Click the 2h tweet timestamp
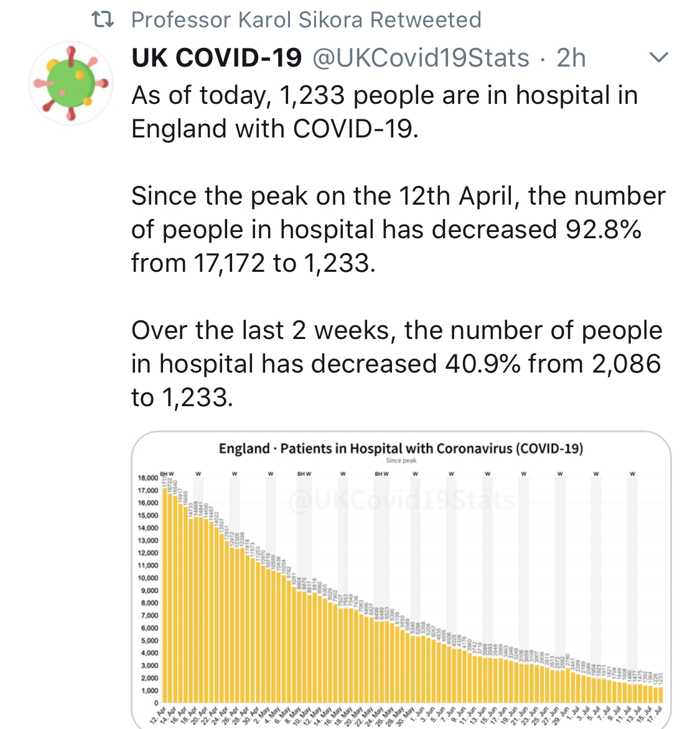 (571, 58)
